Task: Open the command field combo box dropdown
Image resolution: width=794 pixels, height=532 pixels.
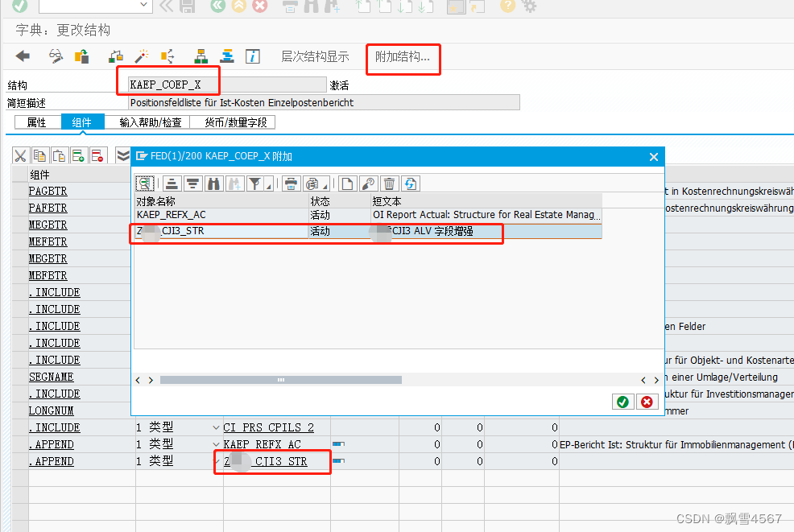Action: (x=143, y=6)
